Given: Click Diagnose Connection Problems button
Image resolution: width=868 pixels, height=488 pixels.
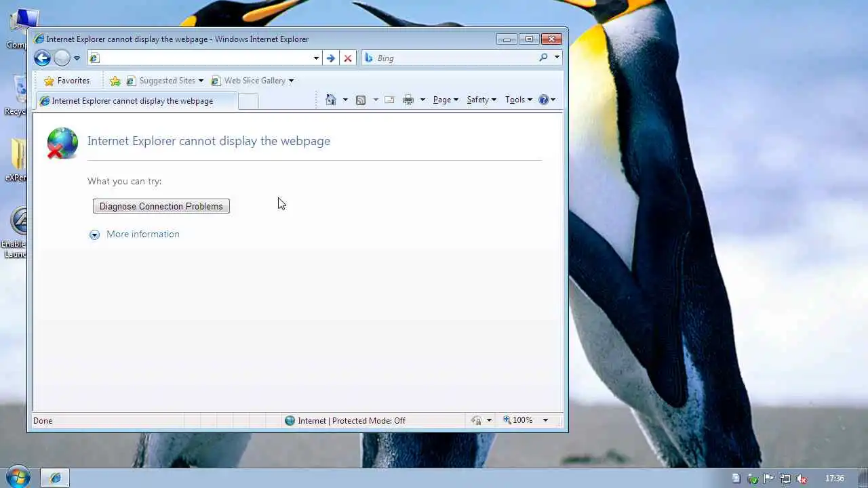Looking at the screenshot, I should [x=161, y=206].
